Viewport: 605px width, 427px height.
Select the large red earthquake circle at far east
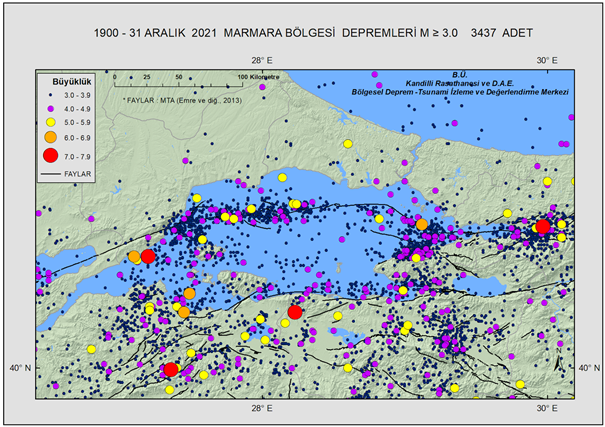pos(543,227)
